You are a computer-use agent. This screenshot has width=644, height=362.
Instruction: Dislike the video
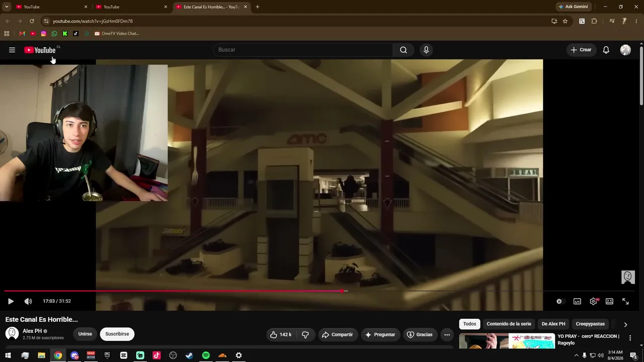pyautogui.click(x=305, y=334)
